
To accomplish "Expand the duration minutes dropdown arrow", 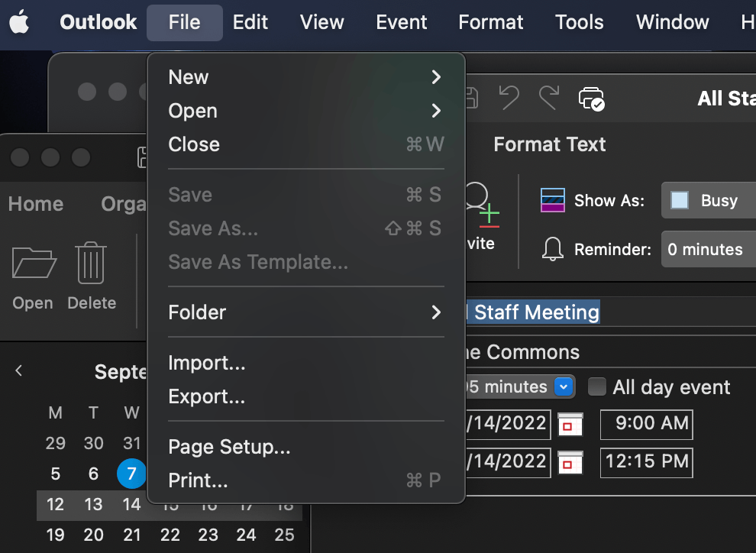I will (x=564, y=387).
